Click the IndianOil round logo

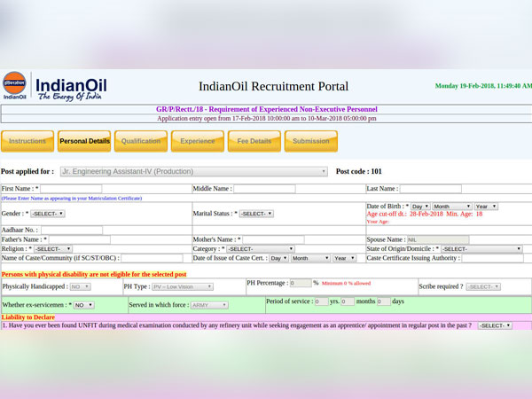(x=14, y=85)
